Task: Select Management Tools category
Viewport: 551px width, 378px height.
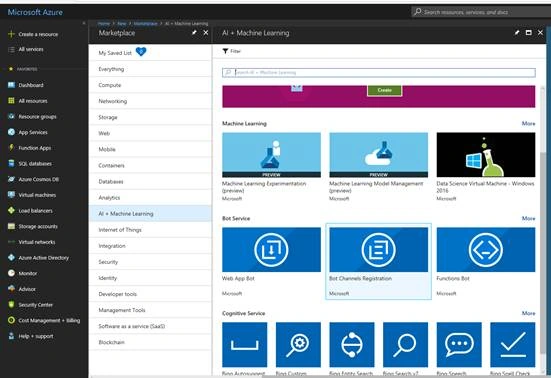Action: tap(150, 310)
